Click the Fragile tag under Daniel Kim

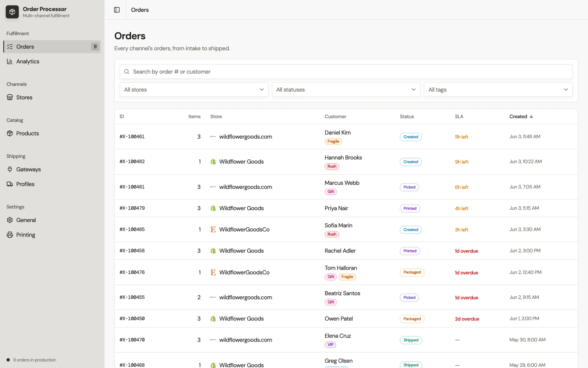coord(333,142)
